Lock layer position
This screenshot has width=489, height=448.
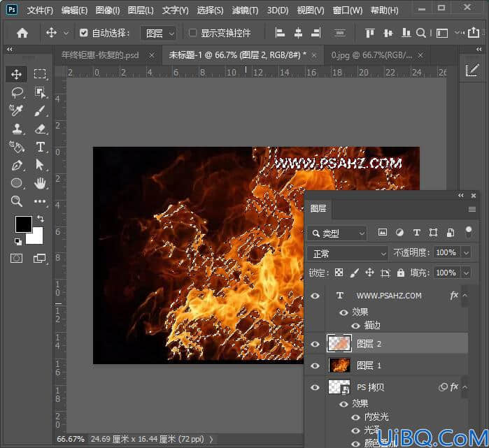pos(369,273)
